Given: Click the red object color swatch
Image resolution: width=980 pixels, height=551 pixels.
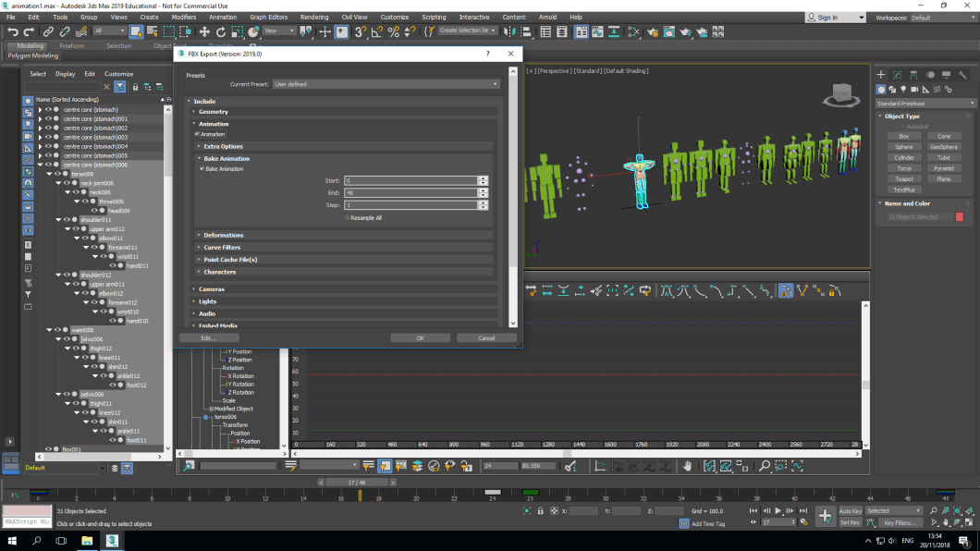Looking at the screenshot, I should point(960,216).
